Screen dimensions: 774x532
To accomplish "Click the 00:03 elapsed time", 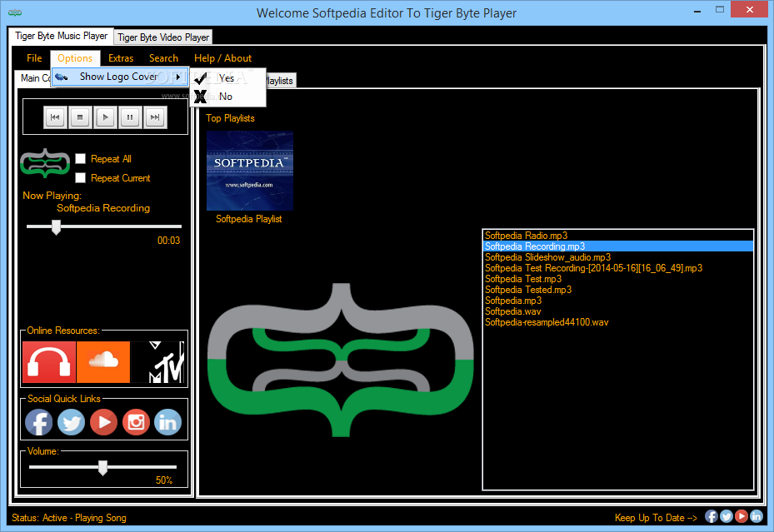I will coord(169,241).
